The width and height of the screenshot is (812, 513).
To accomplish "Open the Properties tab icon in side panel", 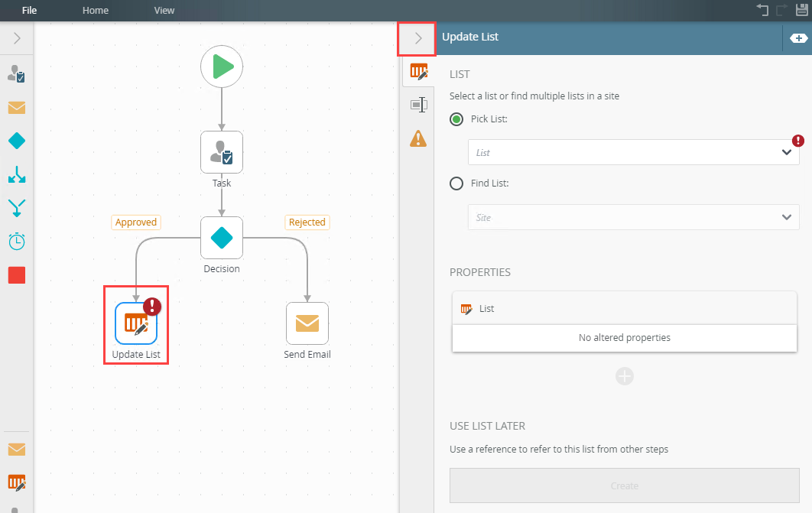I will pyautogui.click(x=418, y=105).
